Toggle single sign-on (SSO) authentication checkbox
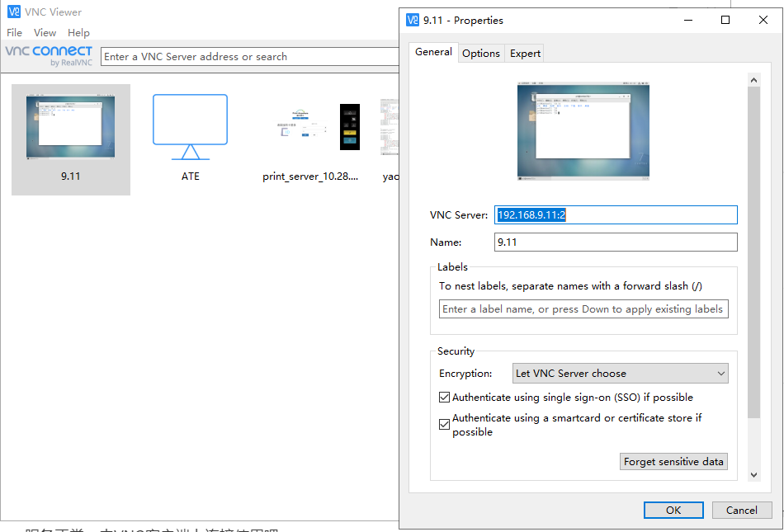 click(x=444, y=397)
